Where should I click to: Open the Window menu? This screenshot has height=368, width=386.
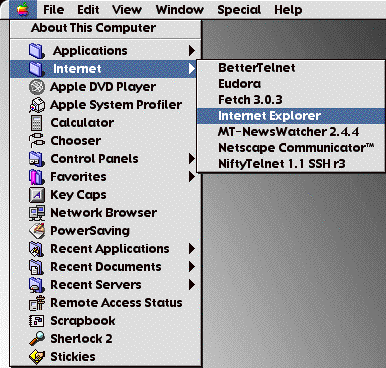(x=180, y=10)
